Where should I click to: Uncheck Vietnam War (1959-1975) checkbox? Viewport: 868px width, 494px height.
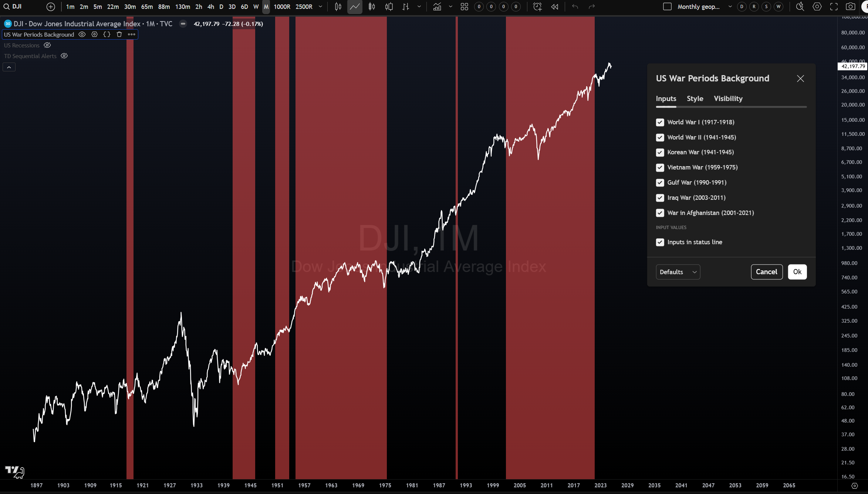[x=660, y=168]
